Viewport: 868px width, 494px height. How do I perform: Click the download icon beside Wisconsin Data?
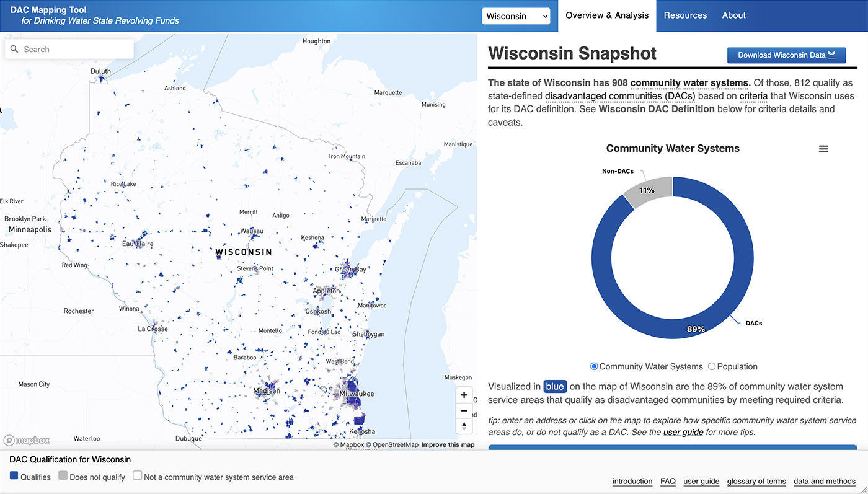[832, 55]
